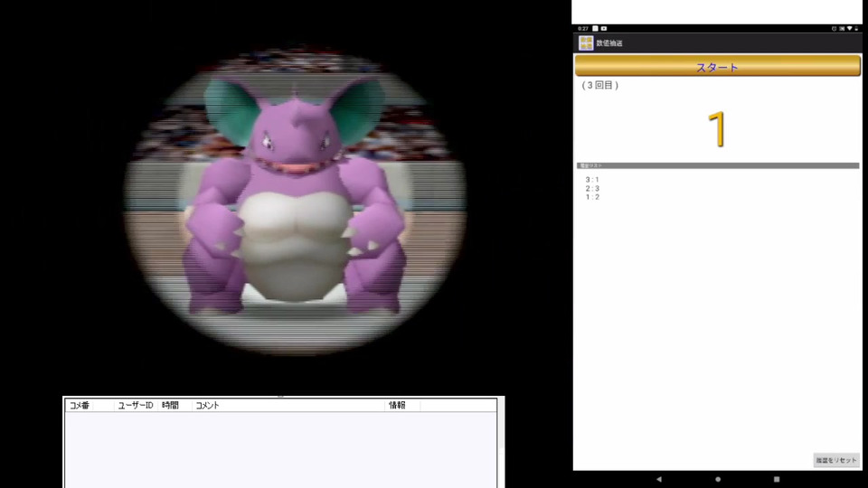Click the 履歴をリセット button
868x488 pixels.
coord(835,460)
